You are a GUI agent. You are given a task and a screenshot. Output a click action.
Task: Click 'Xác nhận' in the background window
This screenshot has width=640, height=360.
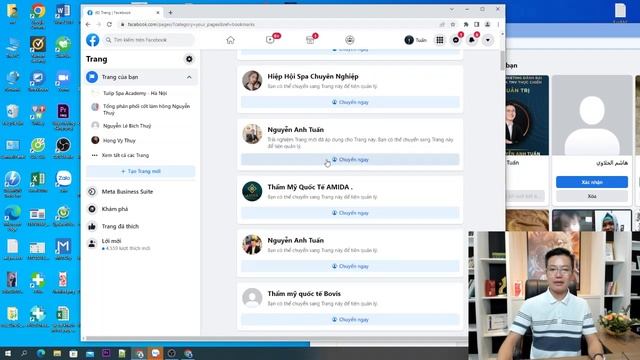pos(591,182)
